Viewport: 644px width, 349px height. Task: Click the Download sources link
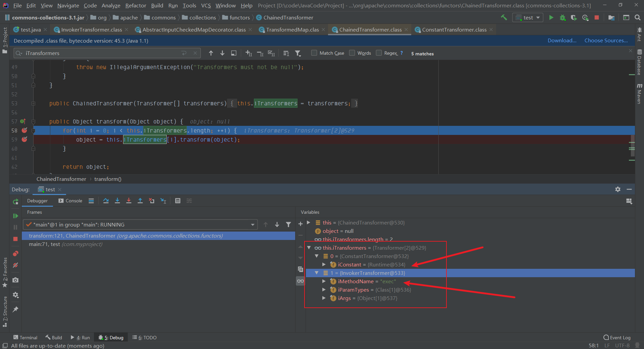pyautogui.click(x=562, y=41)
